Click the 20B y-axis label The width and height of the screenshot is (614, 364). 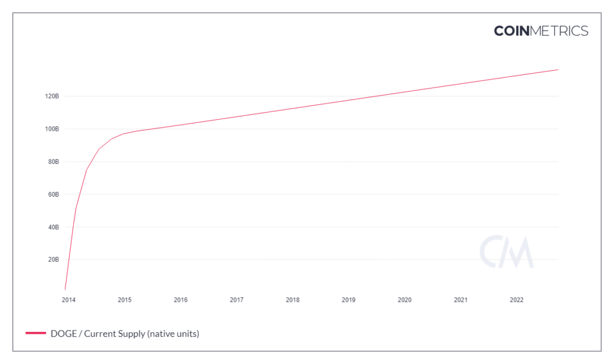(x=52, y=260)
